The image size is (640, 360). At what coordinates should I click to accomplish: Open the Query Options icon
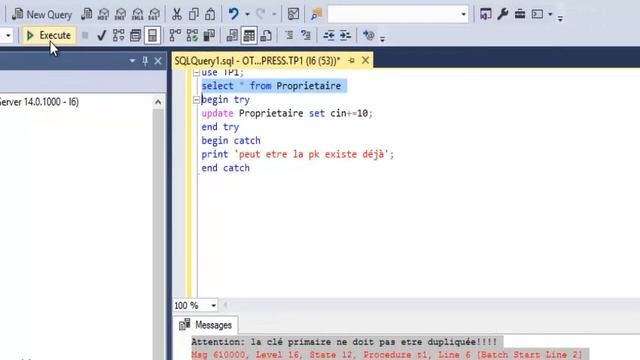136,36
